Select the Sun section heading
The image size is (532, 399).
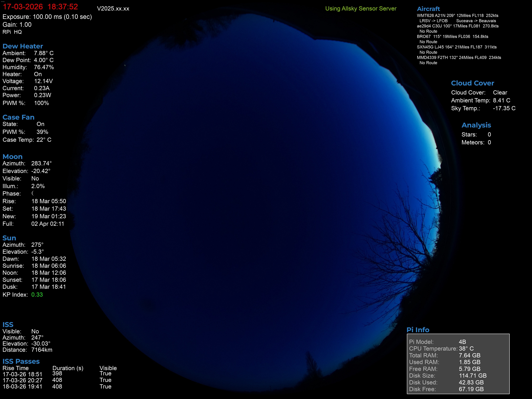click(9, 238)
